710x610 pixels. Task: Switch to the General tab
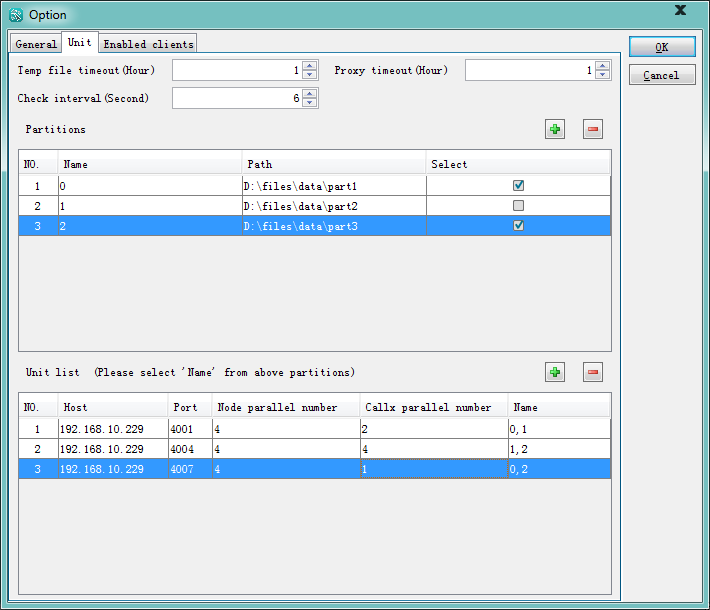pos(36,44)
